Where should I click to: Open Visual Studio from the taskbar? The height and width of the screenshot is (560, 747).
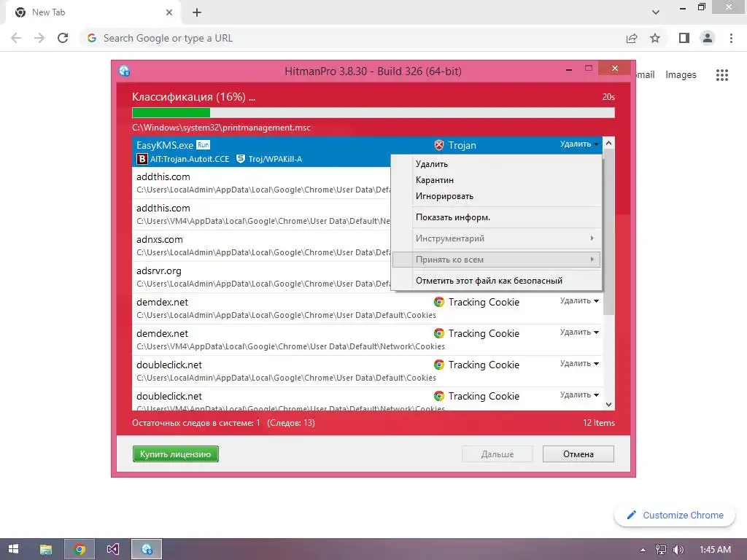tap(113, 549)
